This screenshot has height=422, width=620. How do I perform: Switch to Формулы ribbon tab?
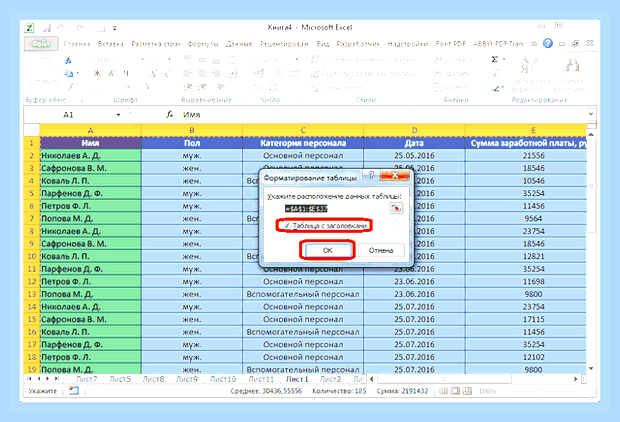(x=203, y=44)
